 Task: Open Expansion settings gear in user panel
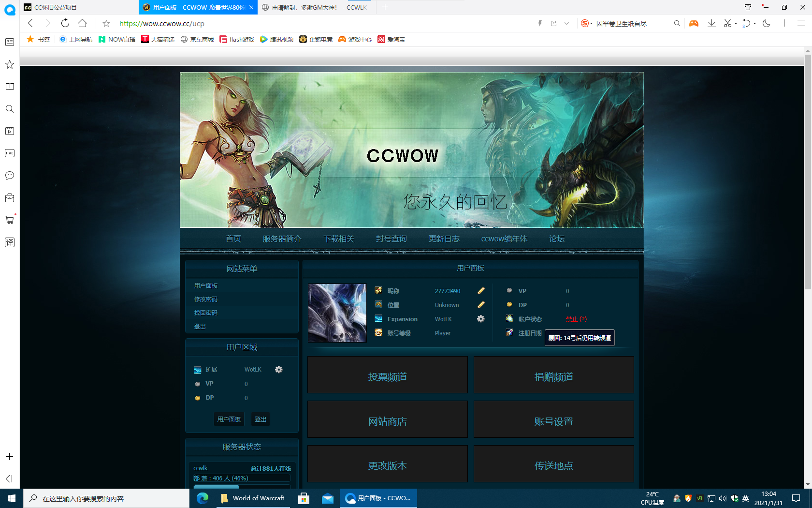coord(480,319)
